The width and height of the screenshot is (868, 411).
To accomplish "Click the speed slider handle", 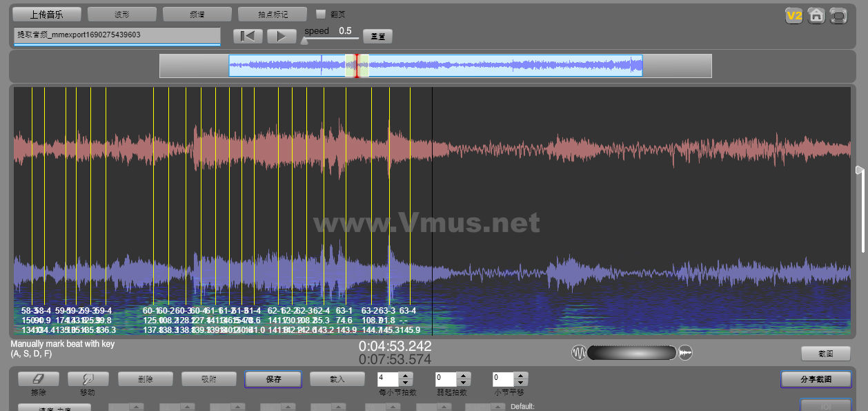I will (x=304, y=41).
